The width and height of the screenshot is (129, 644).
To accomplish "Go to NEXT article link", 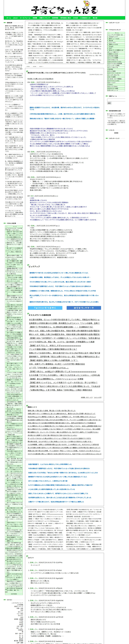I will (41, 67).
